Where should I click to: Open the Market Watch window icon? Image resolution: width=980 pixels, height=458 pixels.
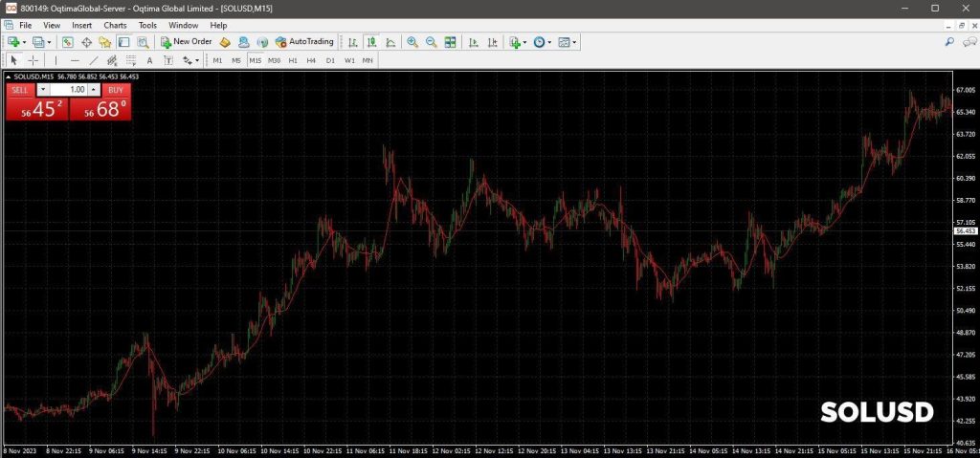(x=68, y=42)
